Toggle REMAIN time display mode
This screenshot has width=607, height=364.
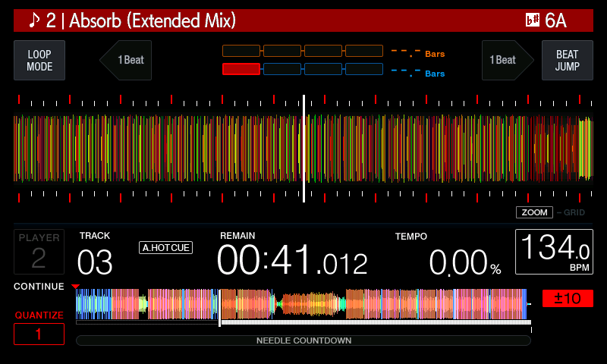237,236
